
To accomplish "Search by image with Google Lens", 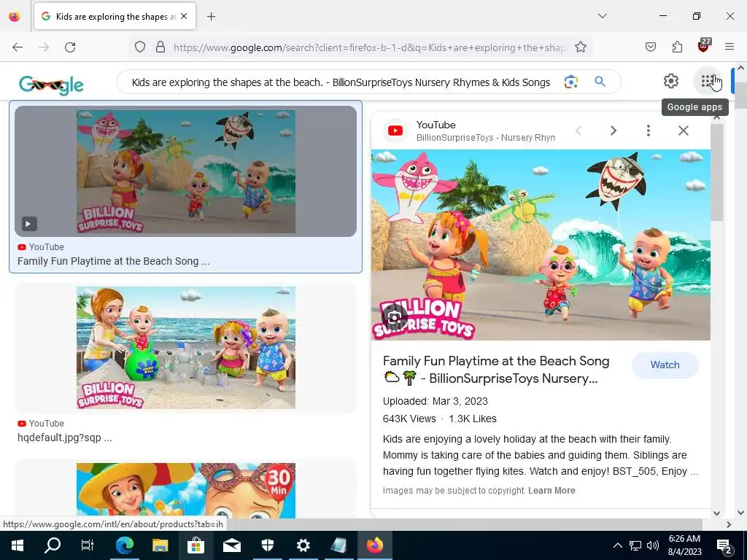I will coord(570,82).
